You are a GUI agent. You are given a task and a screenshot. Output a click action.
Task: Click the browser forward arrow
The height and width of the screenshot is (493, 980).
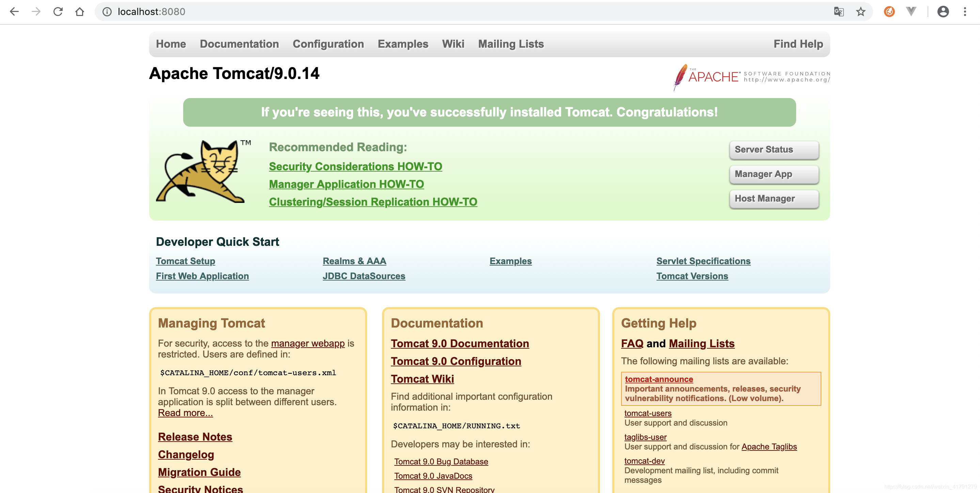[x=36, y=12]
